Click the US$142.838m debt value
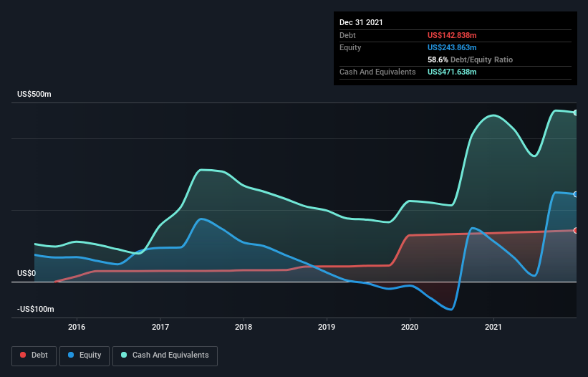This screenshot has height=377, width=588. [452, 35]
